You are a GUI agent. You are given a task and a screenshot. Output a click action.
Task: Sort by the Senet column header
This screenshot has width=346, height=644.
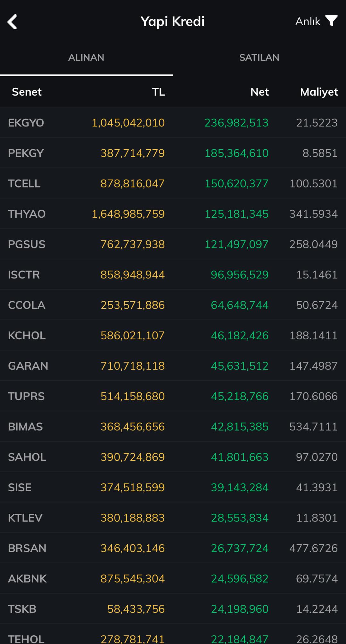[x=27, y=92]
